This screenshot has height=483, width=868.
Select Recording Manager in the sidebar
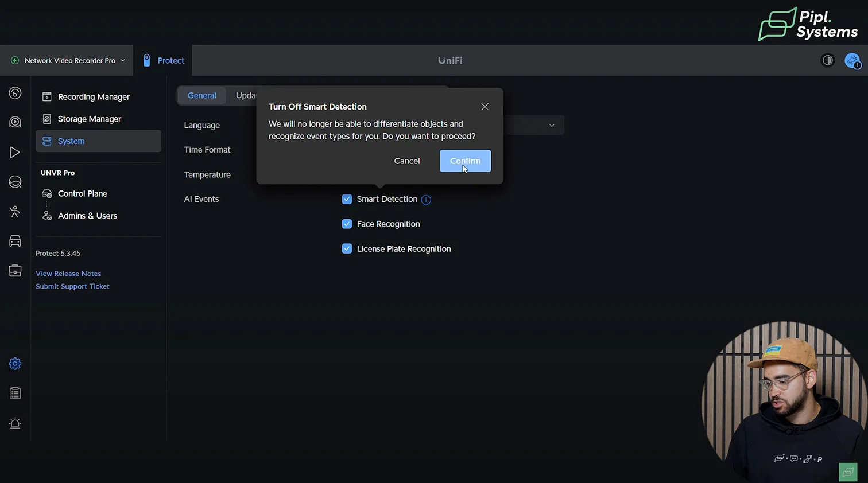pos(94,97)
